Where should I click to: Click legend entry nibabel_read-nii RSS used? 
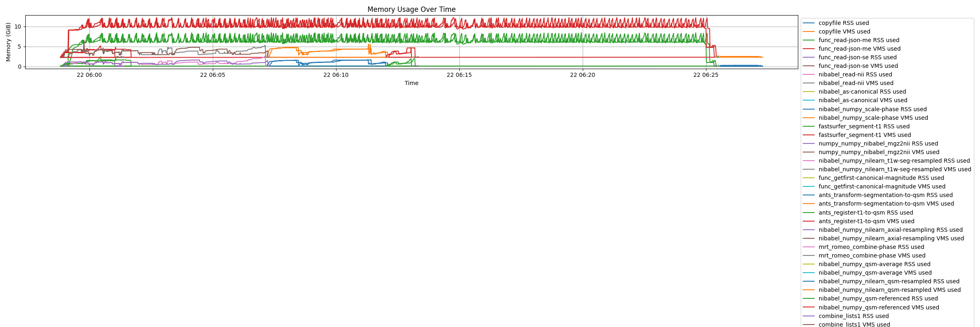847,74
